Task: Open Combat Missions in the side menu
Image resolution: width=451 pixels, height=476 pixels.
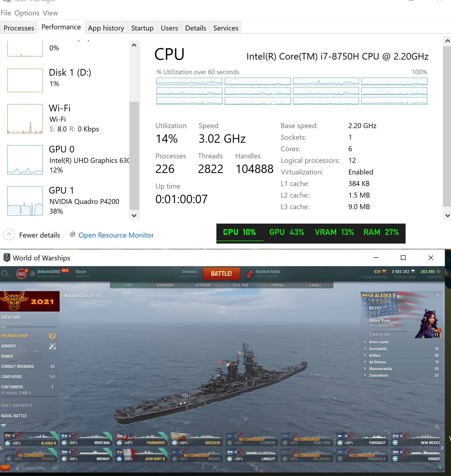Action: click(x=28, y=366)
